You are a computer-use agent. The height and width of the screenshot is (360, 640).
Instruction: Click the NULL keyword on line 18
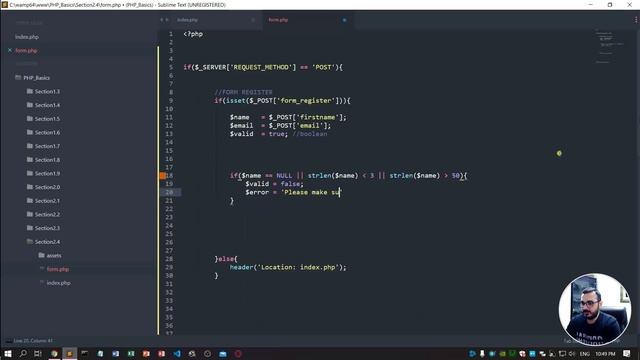[x=284, y=176]
